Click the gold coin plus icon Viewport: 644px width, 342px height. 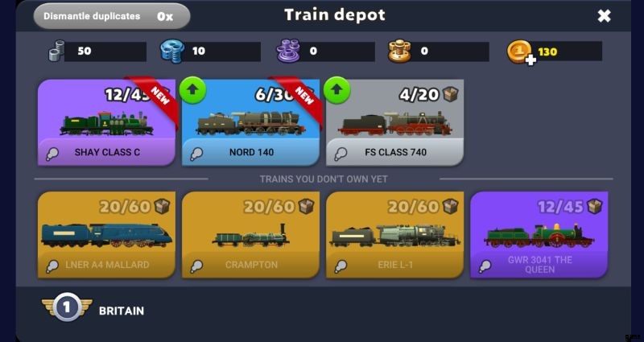coord(521,52)
